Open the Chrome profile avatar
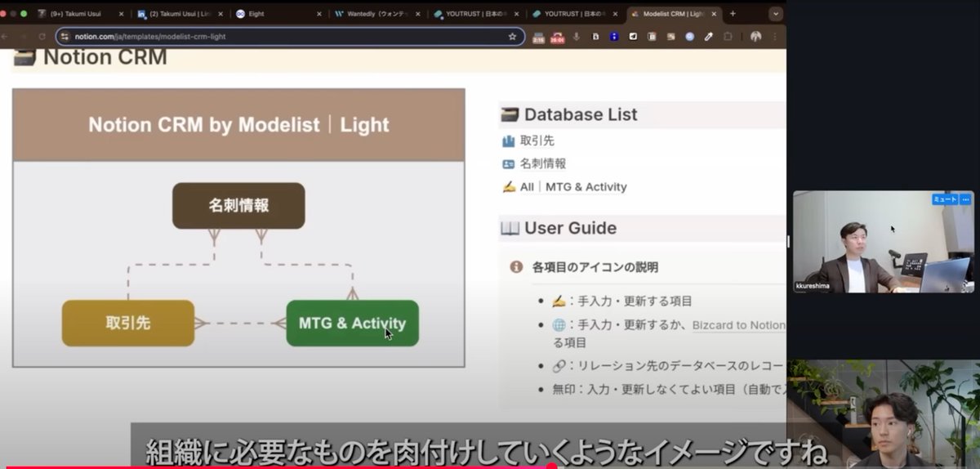 click(755, 37)
